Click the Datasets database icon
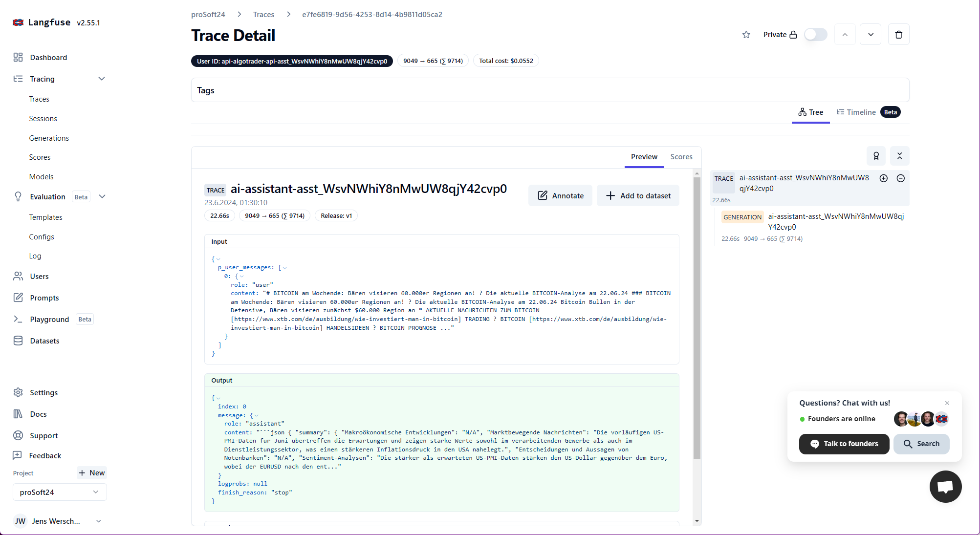The image size is (980, 535). [18, 341]
